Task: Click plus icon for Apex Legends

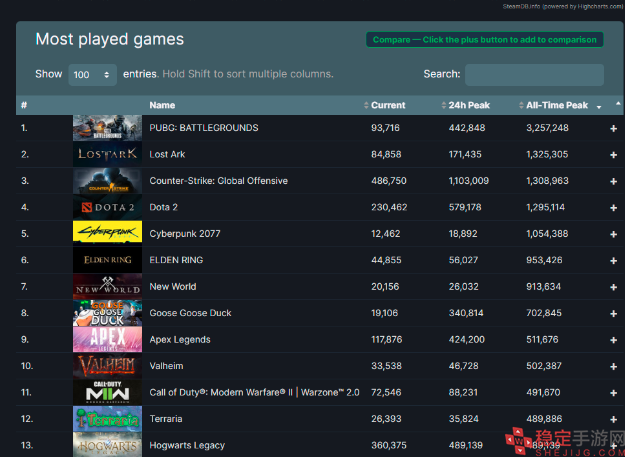Action: tap(613, 340)
